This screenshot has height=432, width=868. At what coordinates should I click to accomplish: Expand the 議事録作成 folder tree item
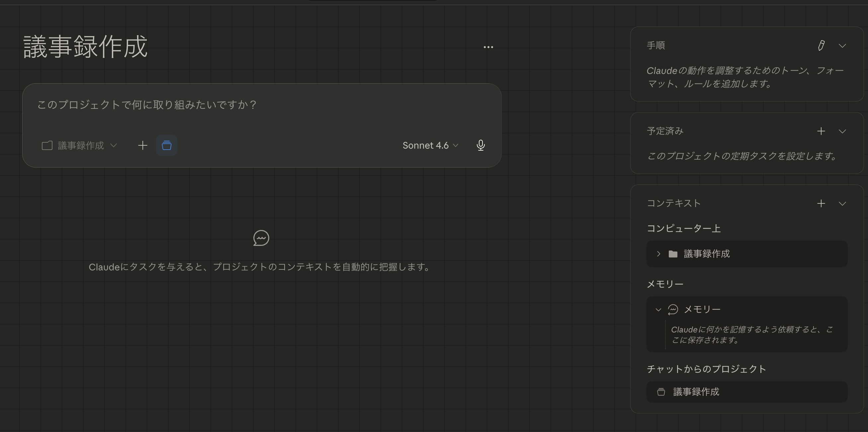point(658,253)
